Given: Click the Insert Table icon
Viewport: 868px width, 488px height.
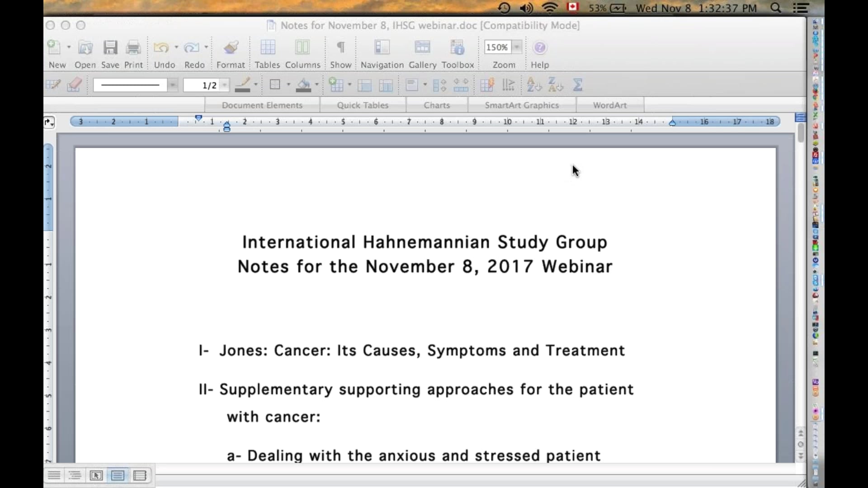Looking at the screenshot, I should click(337, 84).
